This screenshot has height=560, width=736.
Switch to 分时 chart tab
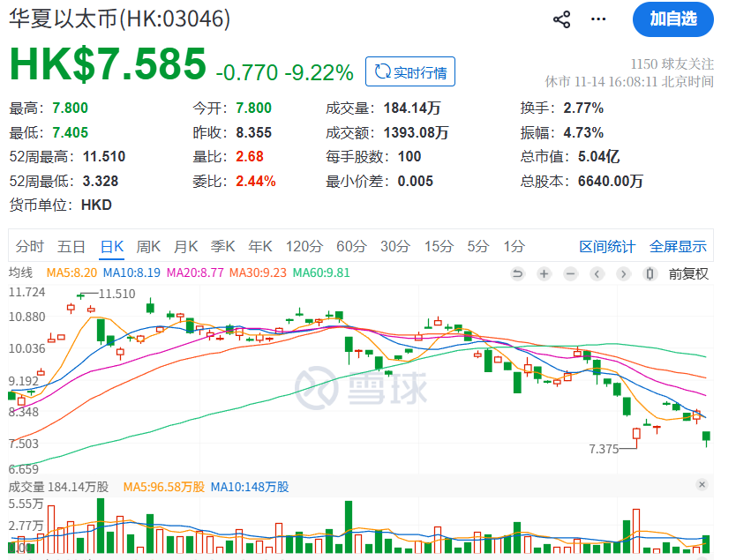click(x=30, y=246)
